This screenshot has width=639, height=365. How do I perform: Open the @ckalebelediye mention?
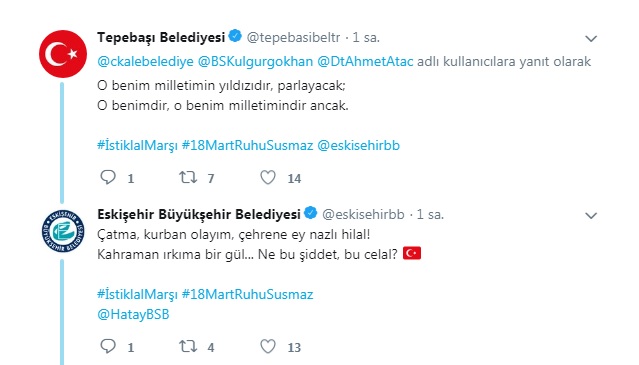145,62
